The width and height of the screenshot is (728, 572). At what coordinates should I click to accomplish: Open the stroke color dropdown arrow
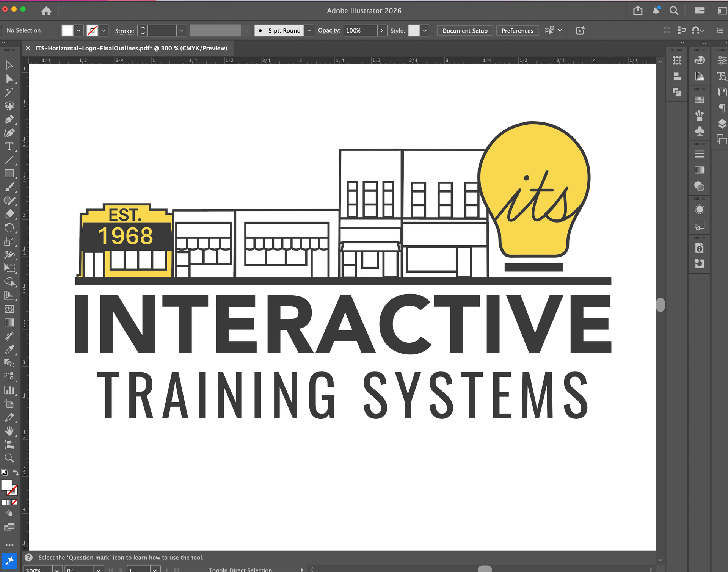click(x=103, y=30)
